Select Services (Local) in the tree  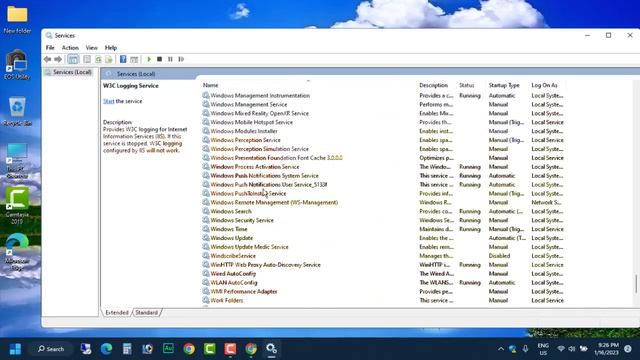(72, 72)
